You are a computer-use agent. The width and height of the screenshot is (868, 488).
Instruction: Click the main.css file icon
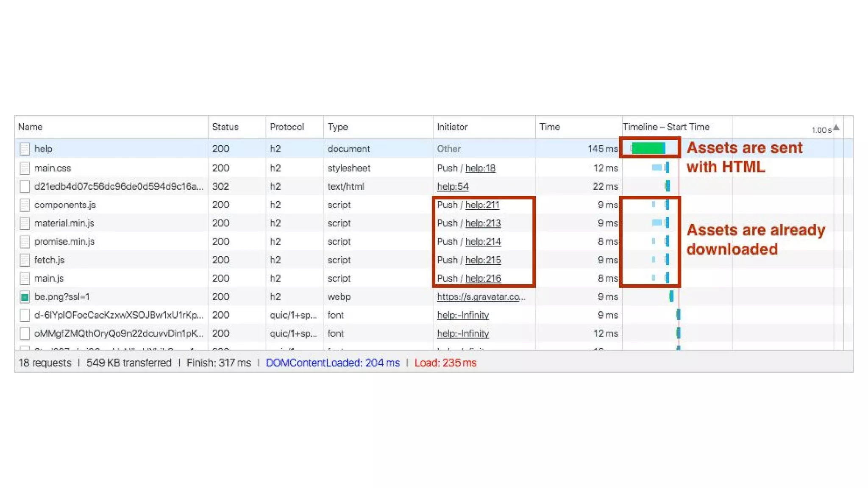[25, 168]
